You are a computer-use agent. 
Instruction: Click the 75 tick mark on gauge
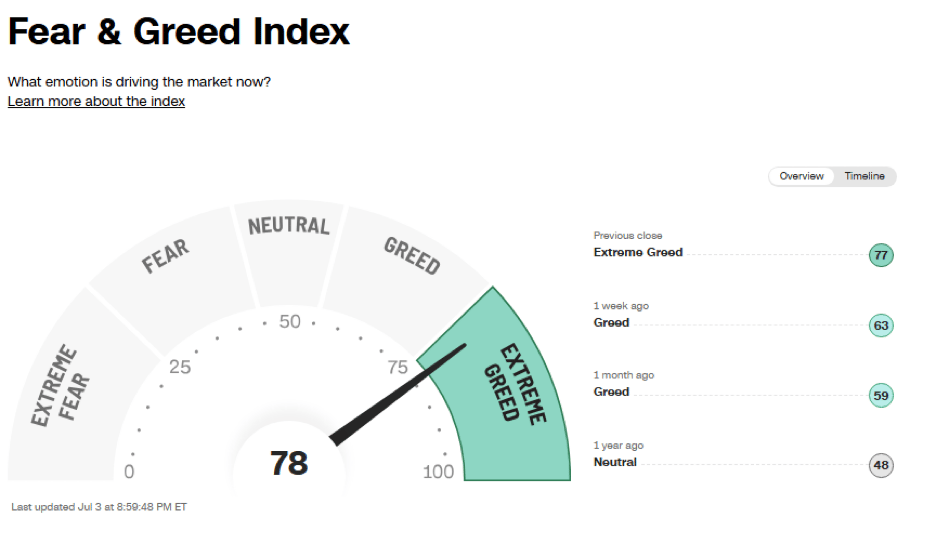click(x=398, y=367)
